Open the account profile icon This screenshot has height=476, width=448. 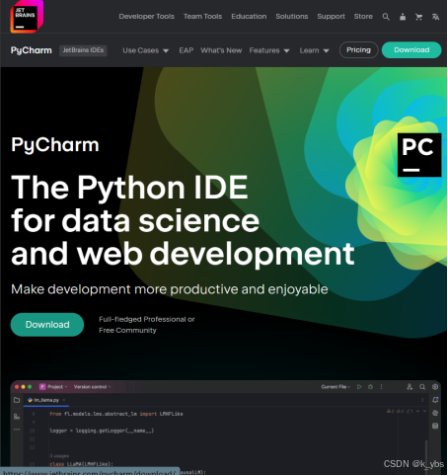[403, 17]
